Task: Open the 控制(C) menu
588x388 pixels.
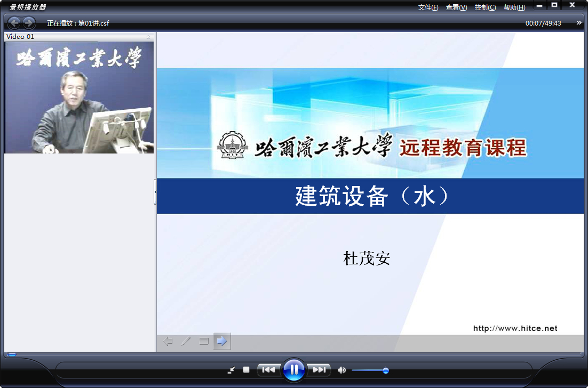Action: click(x=485, y=7)
